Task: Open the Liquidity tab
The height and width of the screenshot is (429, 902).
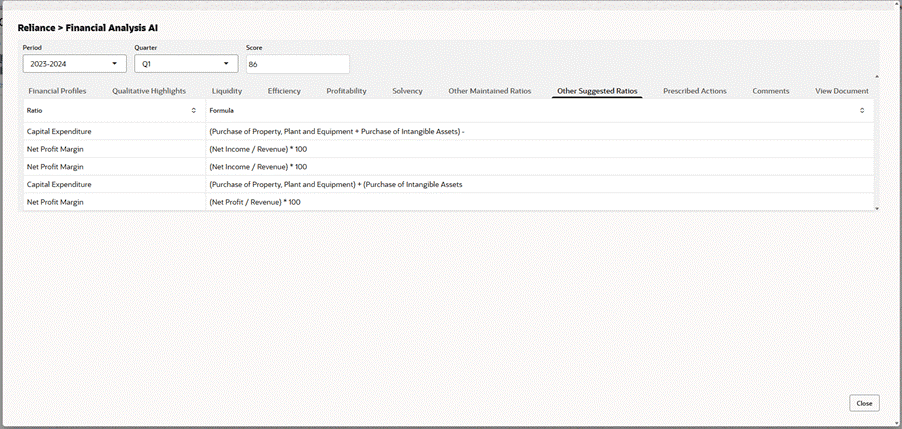Action: tap(227, 91)
